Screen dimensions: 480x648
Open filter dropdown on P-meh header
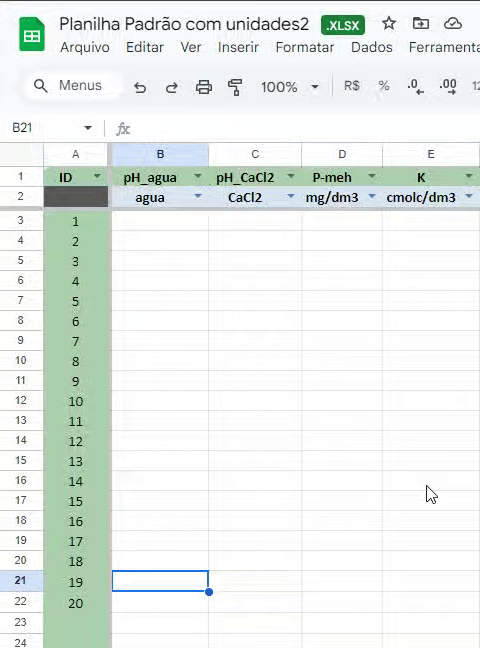click(372, 176)
